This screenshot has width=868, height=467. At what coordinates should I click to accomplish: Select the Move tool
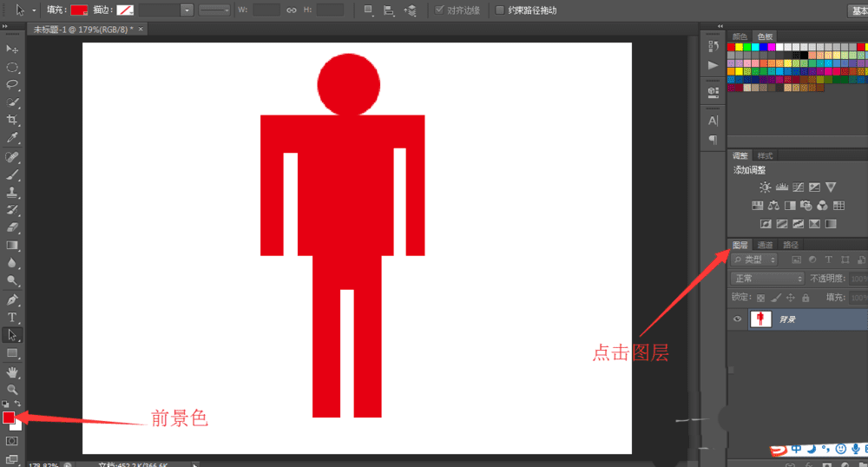coord(12,49)
